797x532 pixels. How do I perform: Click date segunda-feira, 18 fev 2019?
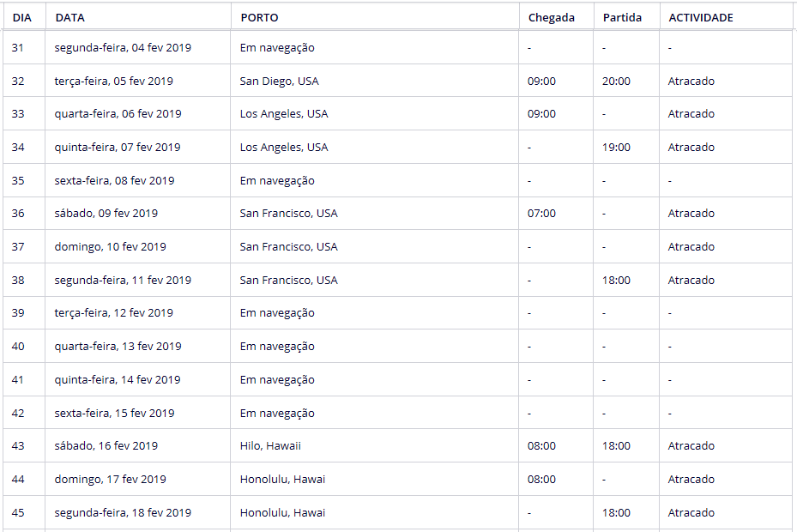(123, 513)
